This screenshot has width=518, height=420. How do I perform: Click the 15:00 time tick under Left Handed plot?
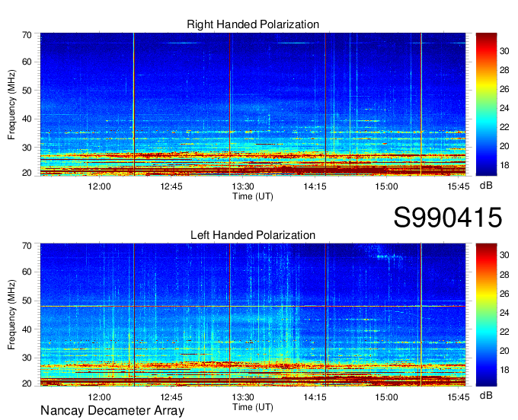[x=386, y=397]
